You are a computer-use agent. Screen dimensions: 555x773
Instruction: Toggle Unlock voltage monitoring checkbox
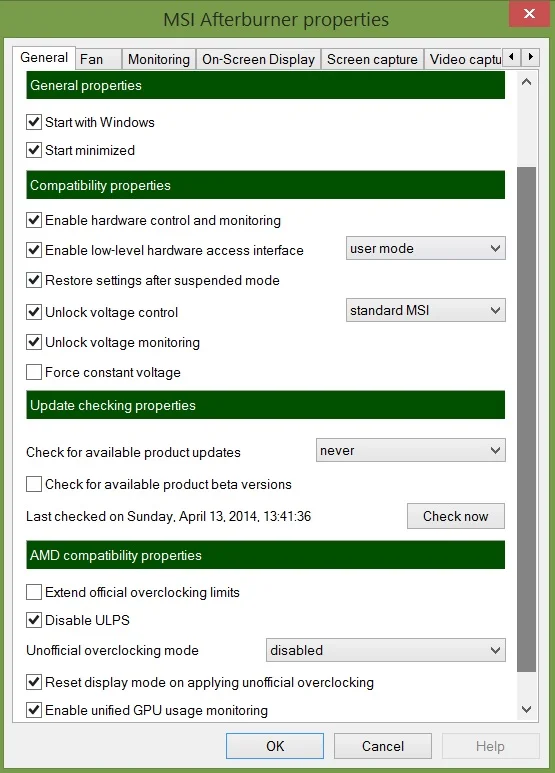pyautogui.click(x=34, y=342)
